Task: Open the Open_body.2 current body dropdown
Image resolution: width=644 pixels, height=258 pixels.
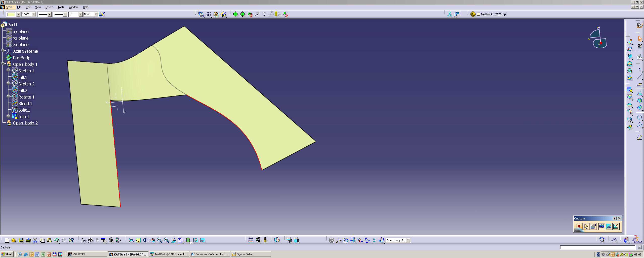Action: (x=408, y=240)
